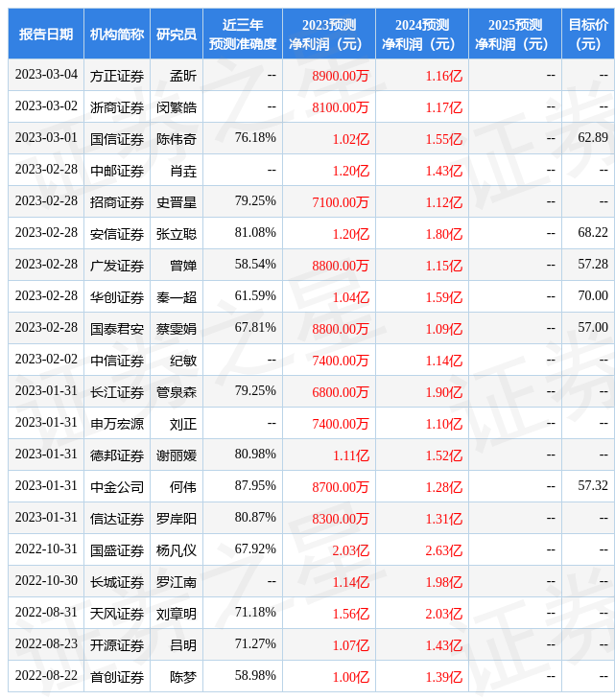
Task: Click the 8300.00万 profit value
Action: click(341, 519)
